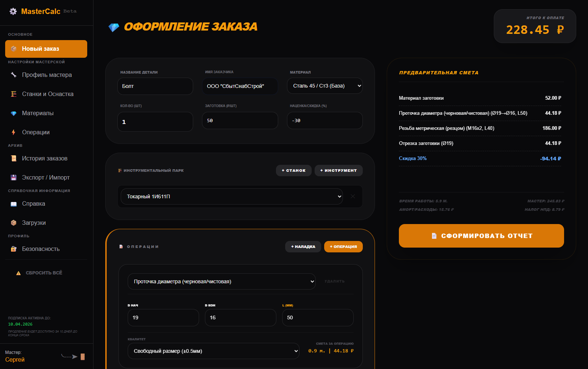Image resolution: width=588 pixels, height=369 pixels.
Task: Open Справка in the sidebar
Action: pos(33,203)
